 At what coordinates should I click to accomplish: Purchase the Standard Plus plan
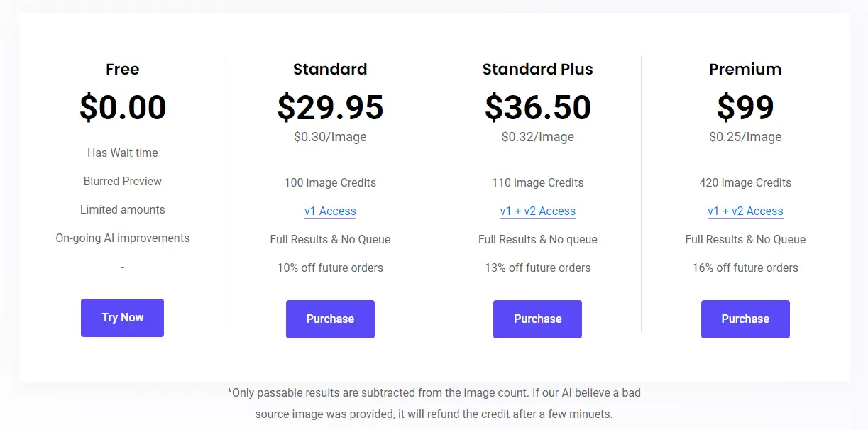pyautogui.click(x=537, y=319)
